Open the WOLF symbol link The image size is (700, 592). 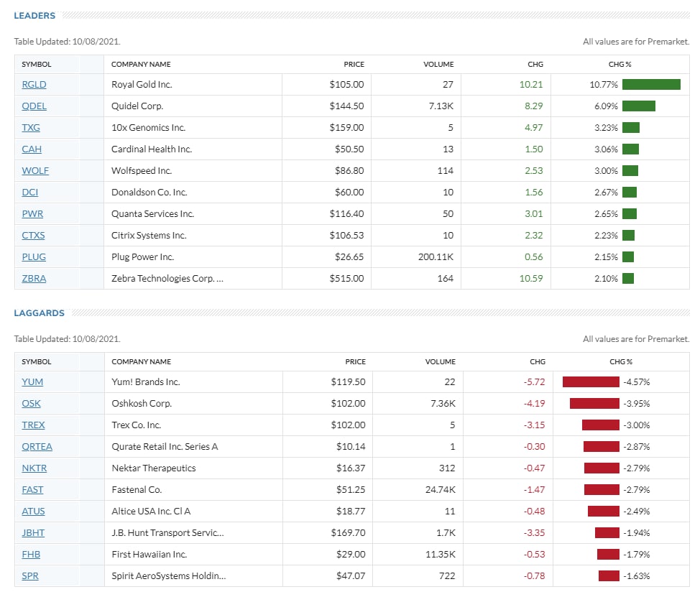click(x=35, y=170)
